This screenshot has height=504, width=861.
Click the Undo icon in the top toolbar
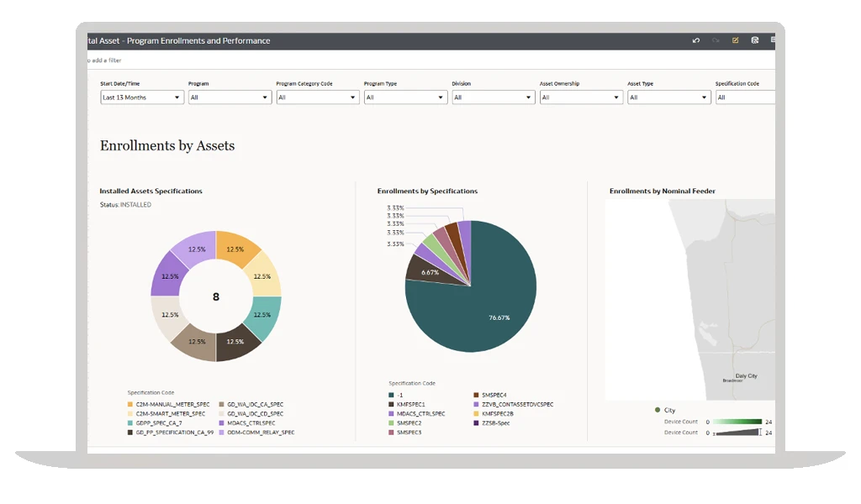coord(695,39)
